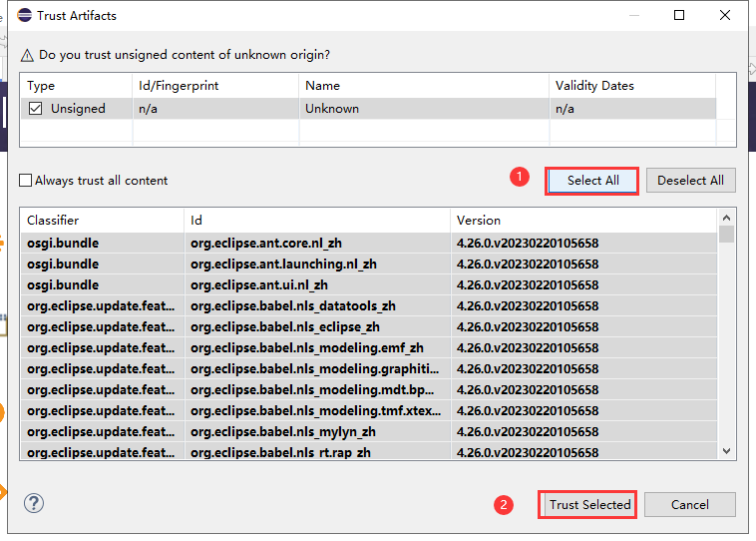Click the scroll down arrow of artifact list

point(727,451)
